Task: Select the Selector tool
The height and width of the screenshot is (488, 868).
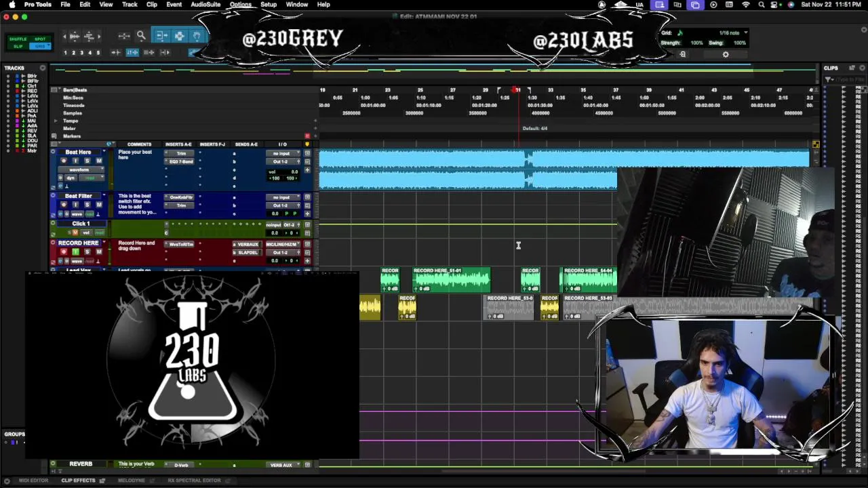Action: pos(179,36)
